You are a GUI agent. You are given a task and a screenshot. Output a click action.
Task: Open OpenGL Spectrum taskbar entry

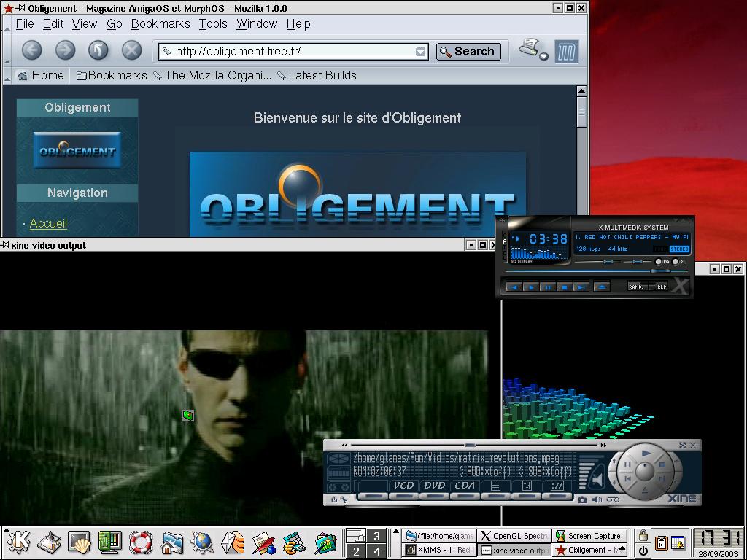click(x=514, y=536)
